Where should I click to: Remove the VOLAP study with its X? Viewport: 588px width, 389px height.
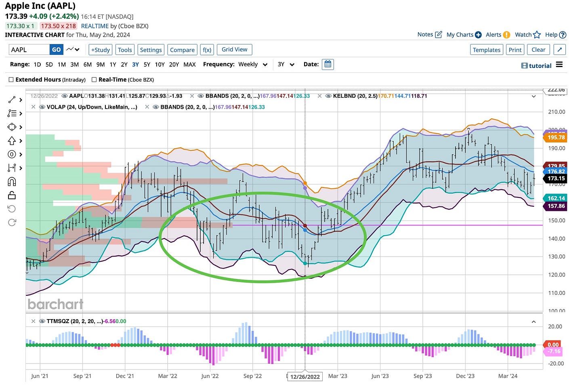[34, 107]
